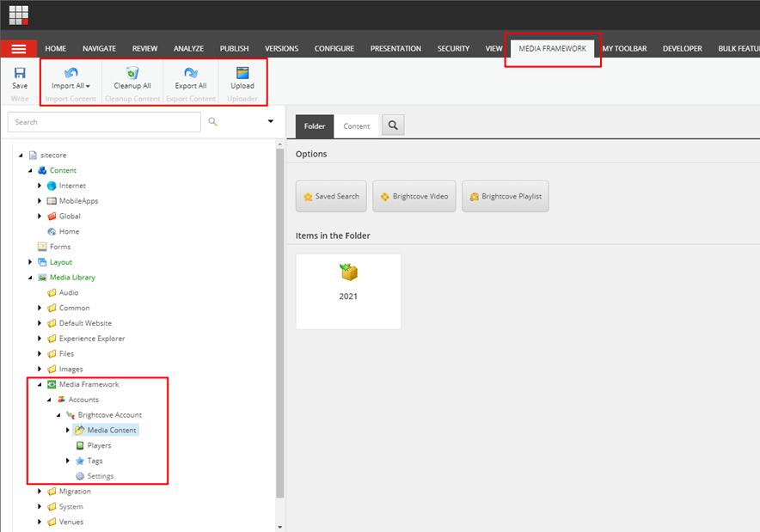Screen dimensions: 760x532
Task: Select the Audio folder tree item
Action: click(69, 293)
